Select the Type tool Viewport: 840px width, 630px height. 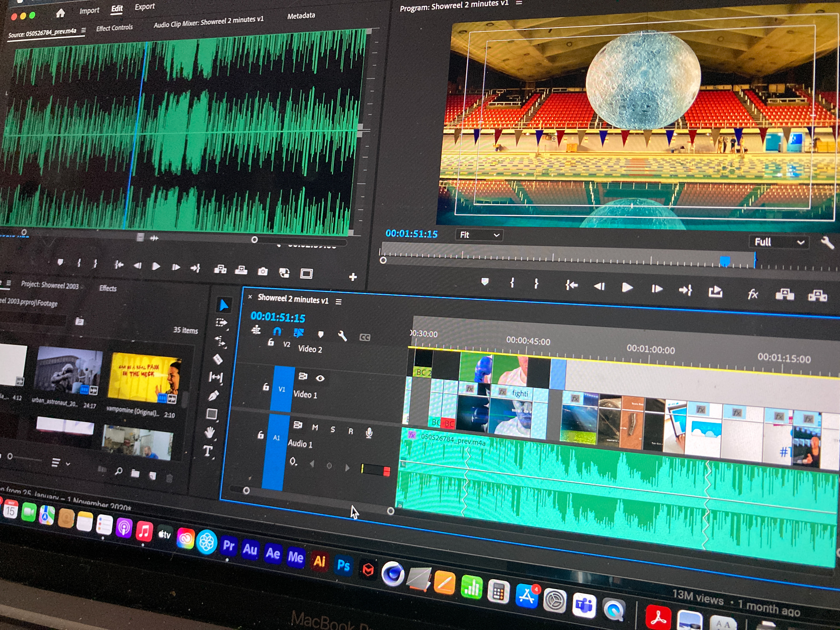208,451
